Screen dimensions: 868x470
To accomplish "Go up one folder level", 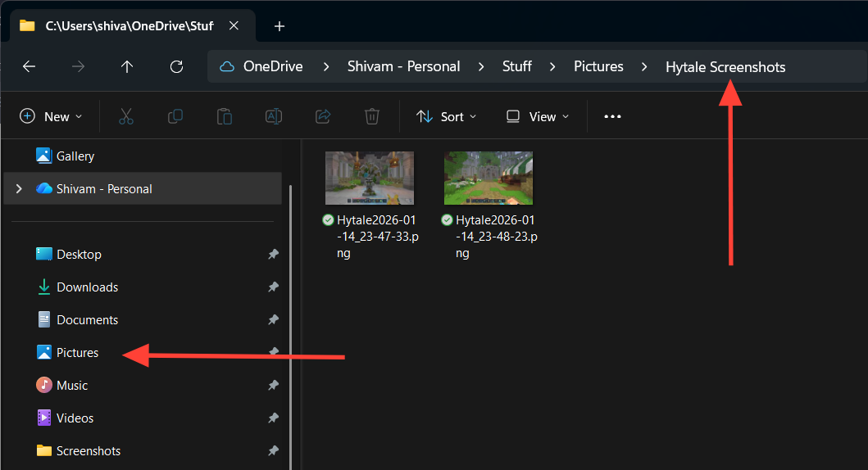I will [x=126, y=66].
